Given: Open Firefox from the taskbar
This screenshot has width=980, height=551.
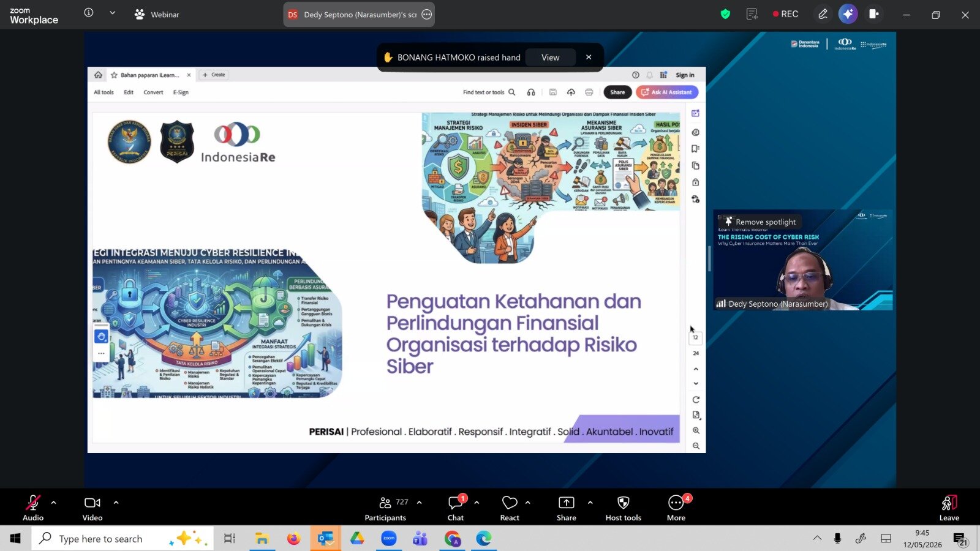Looking at the screenshot, I should pyautogui.click(x=293, y=538).
